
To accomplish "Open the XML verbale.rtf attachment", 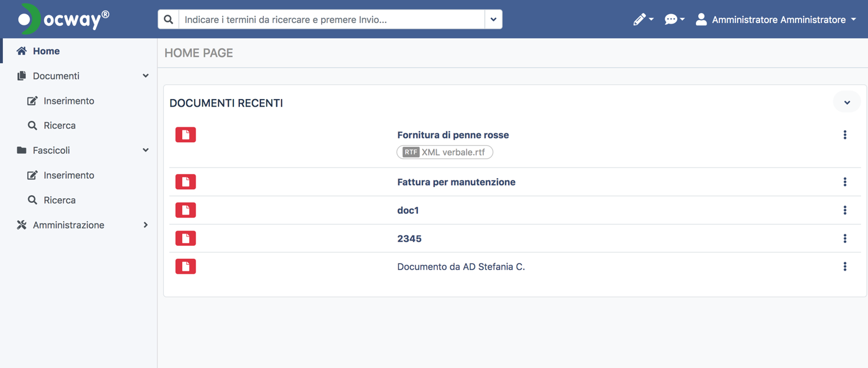I will click(x=445, y=152).
